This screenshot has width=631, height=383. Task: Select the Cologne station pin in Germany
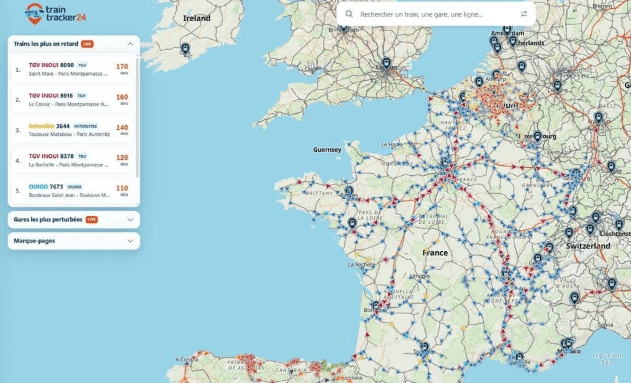[x=557, y=86]
